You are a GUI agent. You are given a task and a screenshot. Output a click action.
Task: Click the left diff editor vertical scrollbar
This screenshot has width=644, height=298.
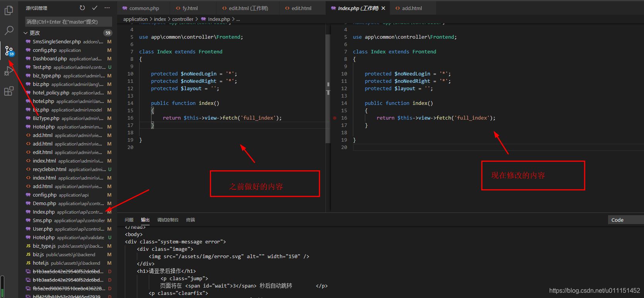pos(328,89)
